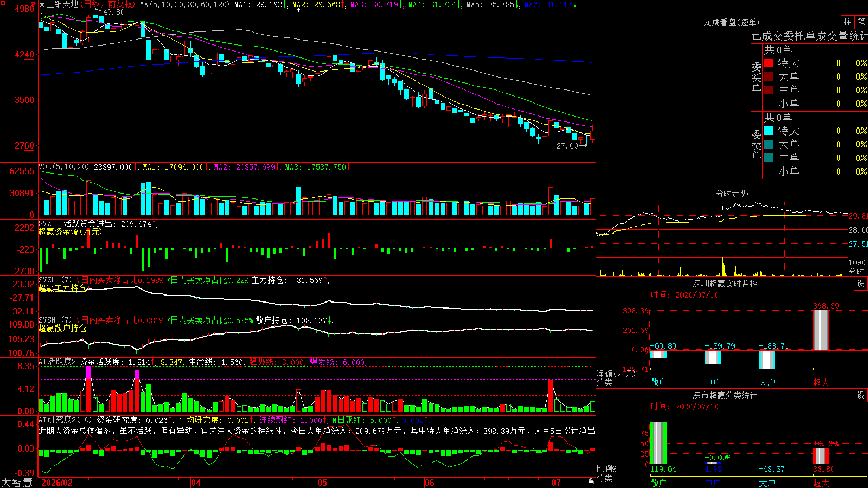Click the 大户 bar in 深圳超赢实时监控

767,360
